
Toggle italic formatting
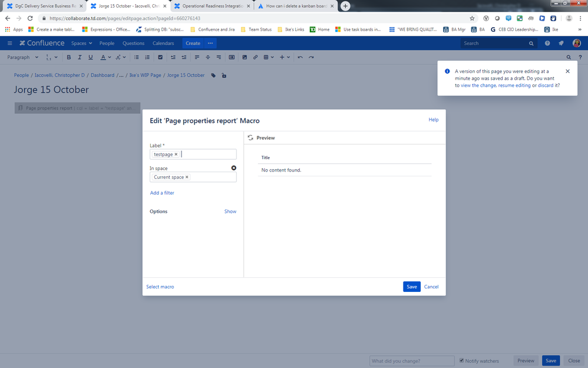point(80,57)
